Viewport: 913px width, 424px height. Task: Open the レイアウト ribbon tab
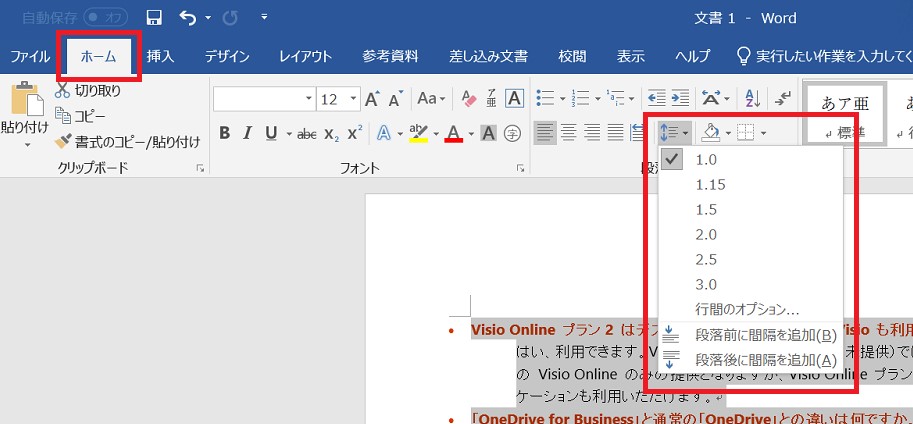[306, 56]
